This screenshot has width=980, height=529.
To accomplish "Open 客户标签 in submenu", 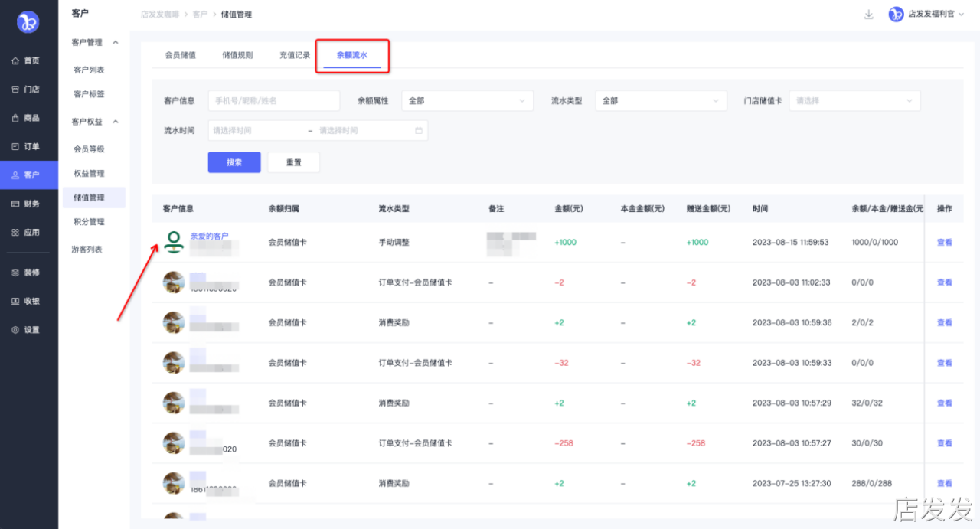I will (89, 94).
